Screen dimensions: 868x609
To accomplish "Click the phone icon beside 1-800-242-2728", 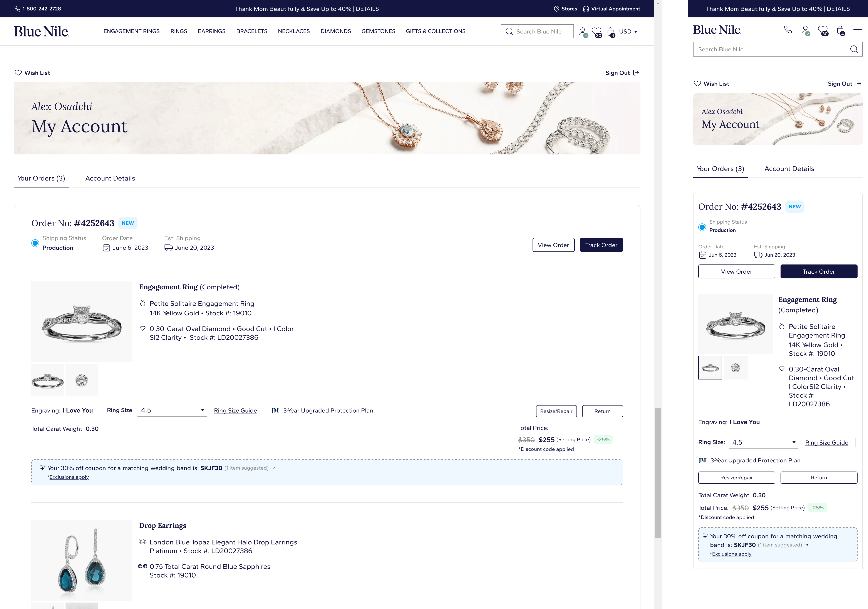I will tap(17, 9).
